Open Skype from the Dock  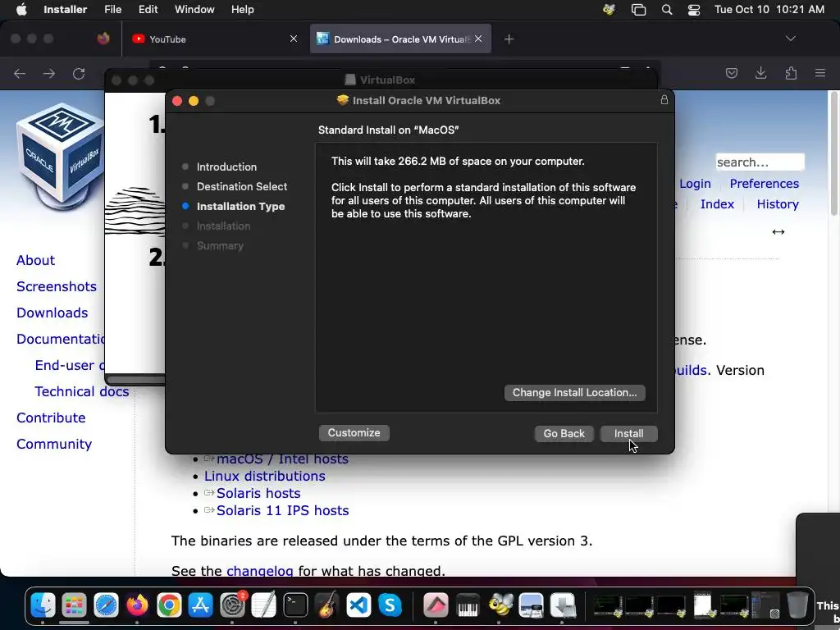pyautogui.click(x=390, y=605)
